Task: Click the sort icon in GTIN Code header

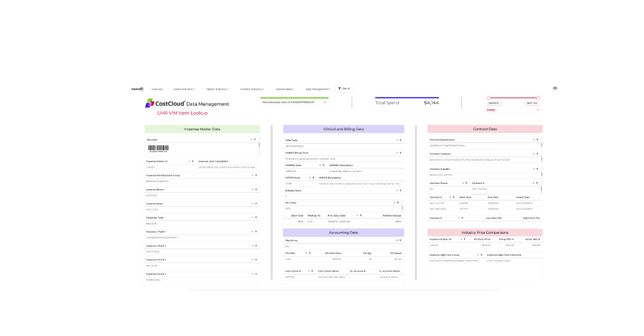Action: click(x=397, y=140)
